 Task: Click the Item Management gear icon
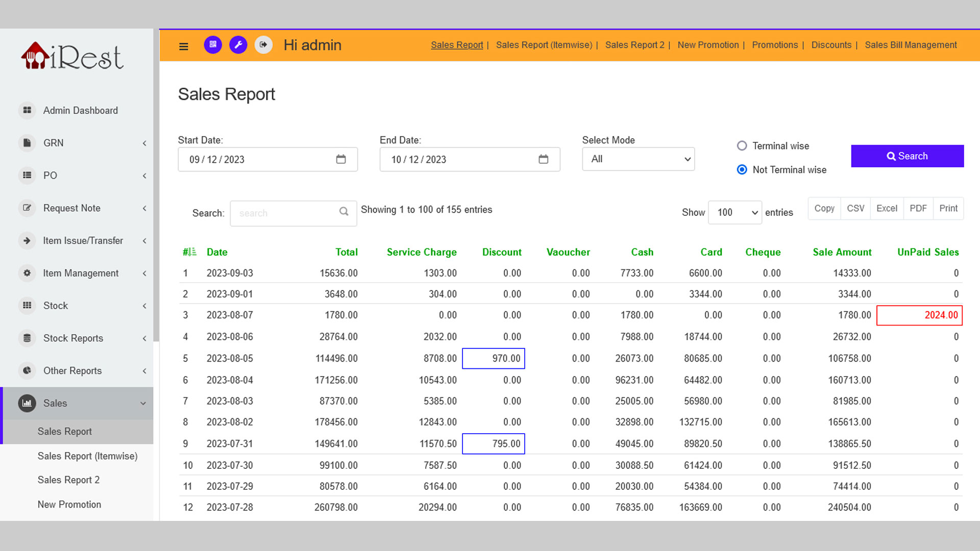[x=27, y=273]
